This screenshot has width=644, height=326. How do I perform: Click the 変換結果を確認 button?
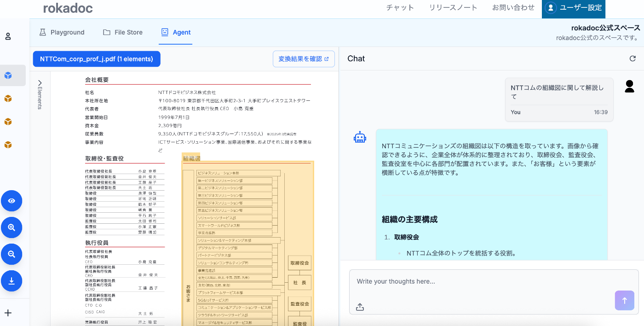click(304, 59)
